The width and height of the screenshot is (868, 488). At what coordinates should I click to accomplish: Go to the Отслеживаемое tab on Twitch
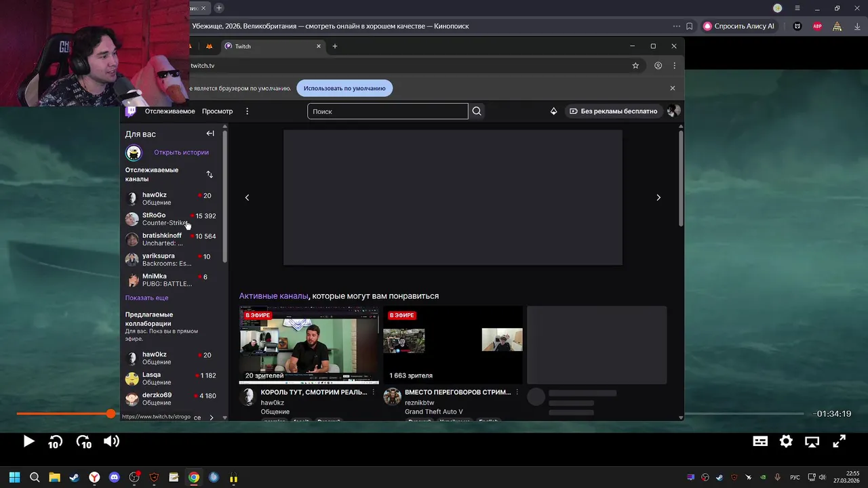tap(170, 111)
